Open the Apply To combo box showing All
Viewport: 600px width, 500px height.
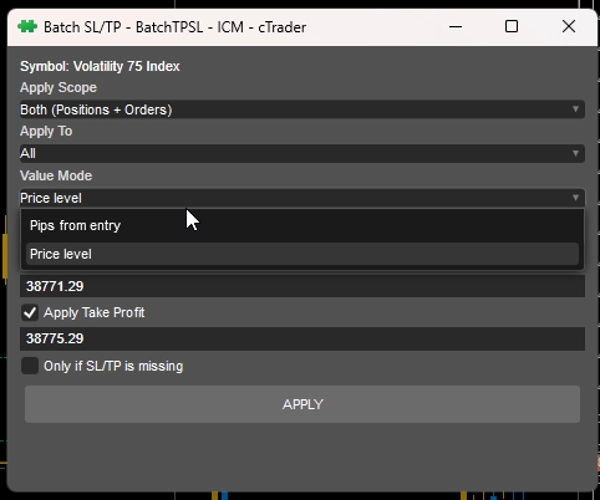pos(300,154)
